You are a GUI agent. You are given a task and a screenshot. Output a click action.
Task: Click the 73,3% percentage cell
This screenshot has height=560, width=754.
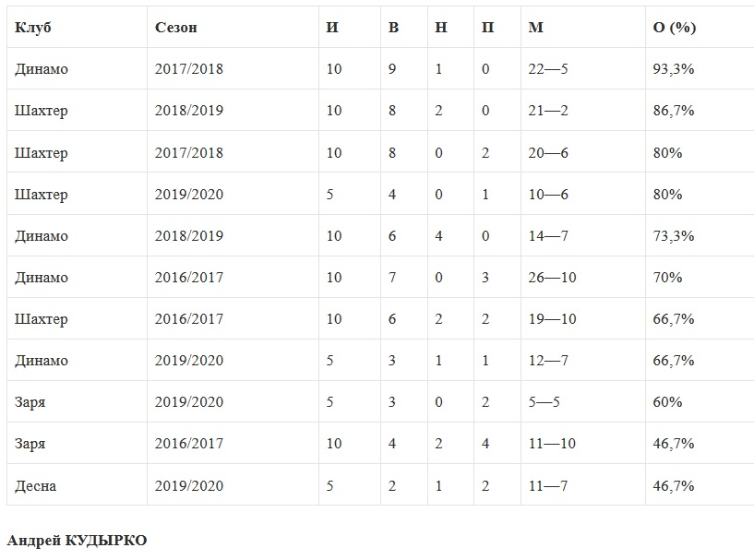tap(674, 236)
